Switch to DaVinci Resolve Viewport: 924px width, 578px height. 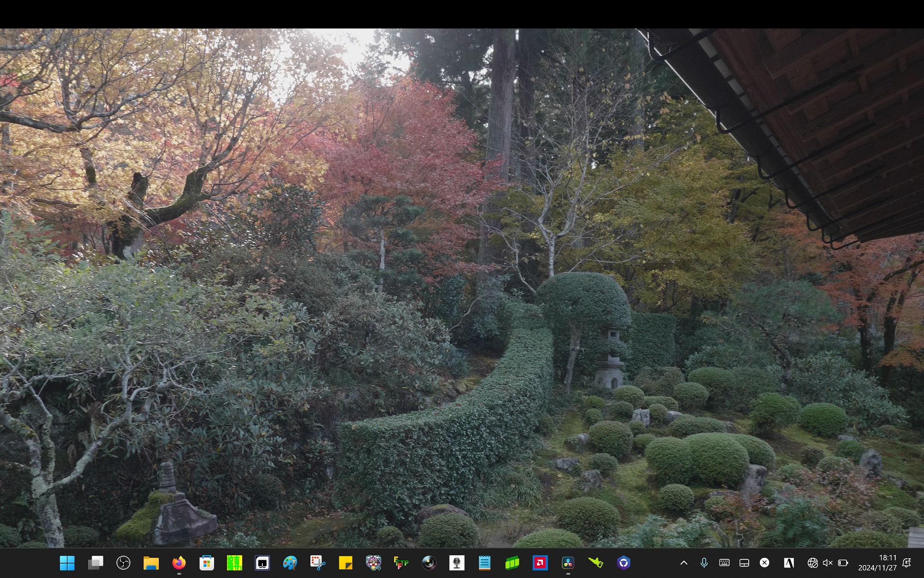pyautogui.click(x=568, y=563)
